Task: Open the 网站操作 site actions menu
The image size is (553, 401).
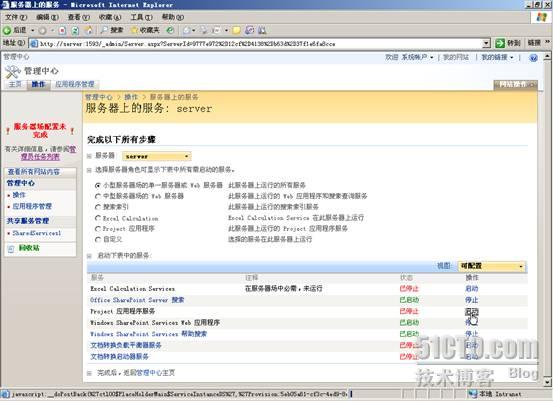Action: pos(515,84)
